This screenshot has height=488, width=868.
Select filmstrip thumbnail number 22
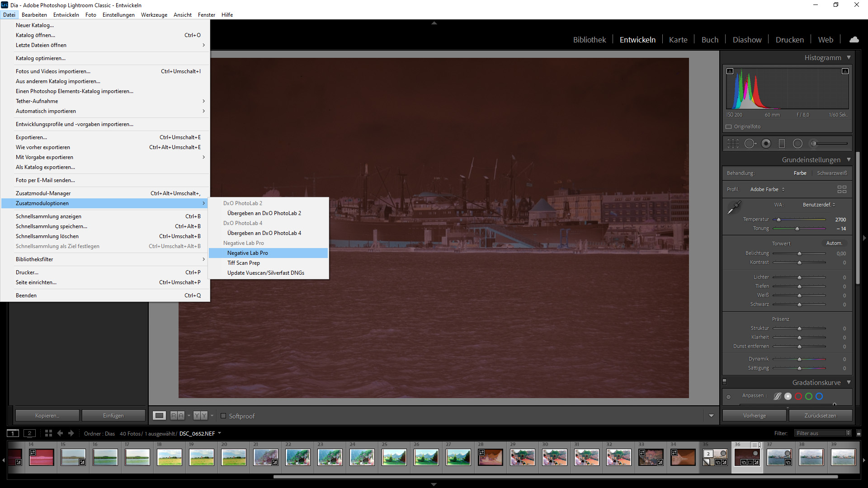tap(298, 457)
